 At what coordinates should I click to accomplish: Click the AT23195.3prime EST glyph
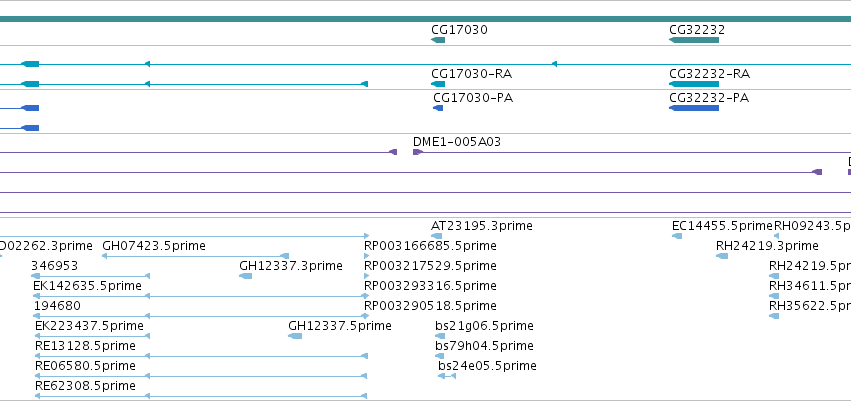436,236
